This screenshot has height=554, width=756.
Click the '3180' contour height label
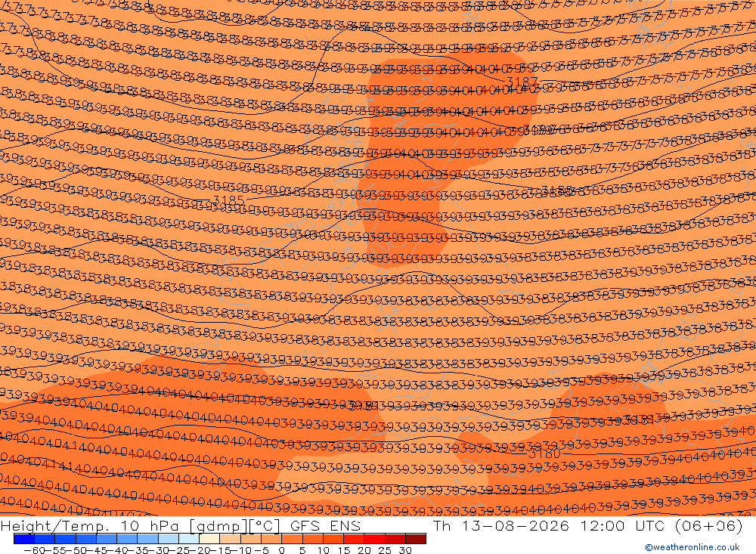545,453
